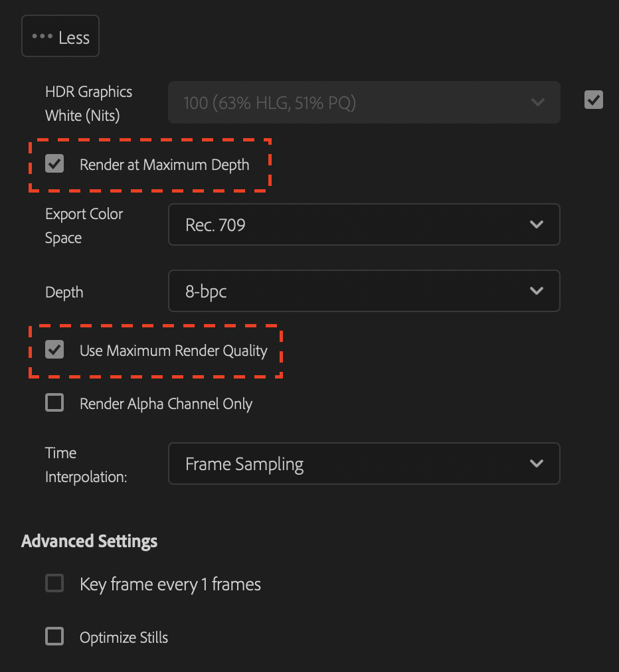Enable Render Alpha Channel Only
This screenshot has height=672, width=619.
pos(54,402)
